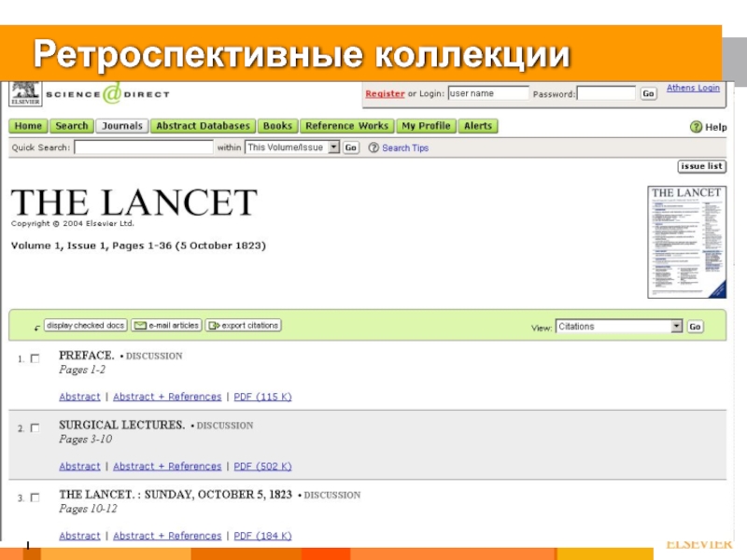Click the Search Tips link
The width and height of the screenshot is (747, 560).
click(405, 148)
